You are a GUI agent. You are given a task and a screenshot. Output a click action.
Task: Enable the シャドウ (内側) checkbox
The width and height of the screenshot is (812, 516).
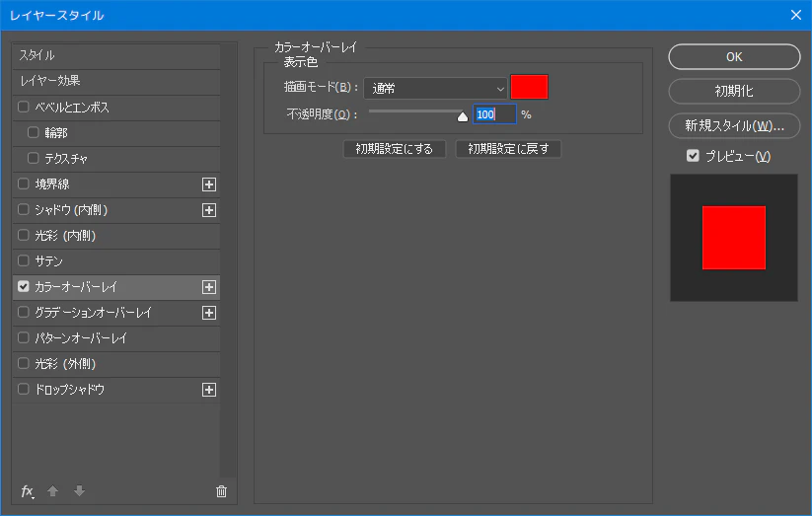pos(24,209)
